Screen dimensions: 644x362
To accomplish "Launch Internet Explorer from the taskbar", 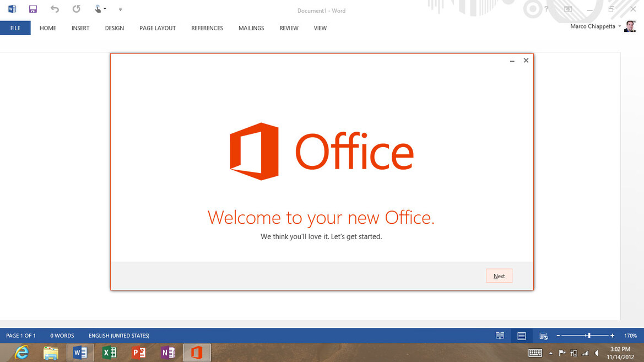I will pyautogui.click(x=22, y=353).
